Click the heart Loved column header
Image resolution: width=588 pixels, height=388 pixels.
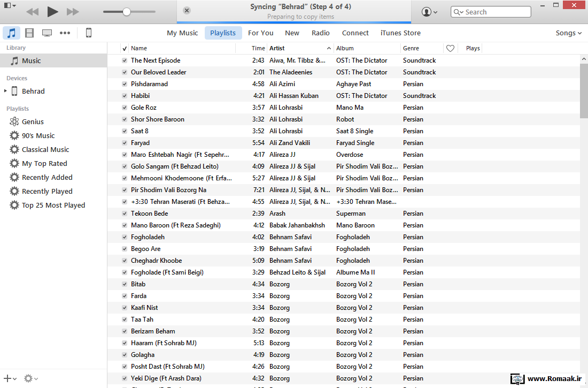point(451,48)
